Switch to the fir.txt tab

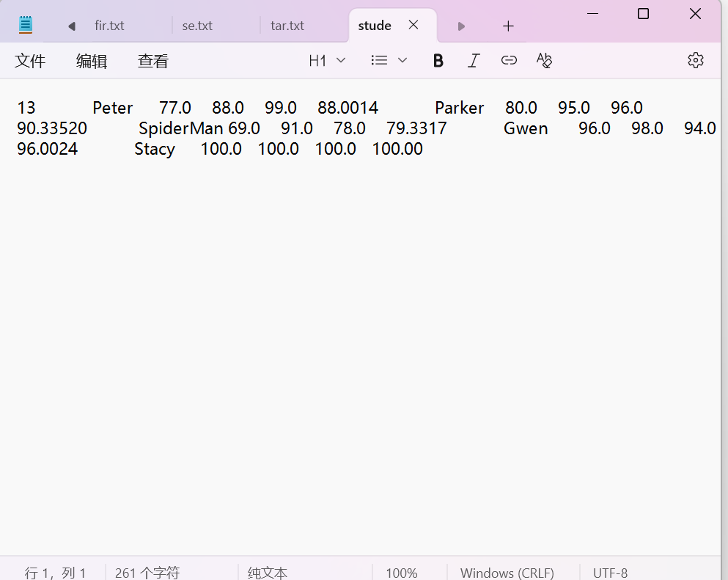(x=109, y=26)
